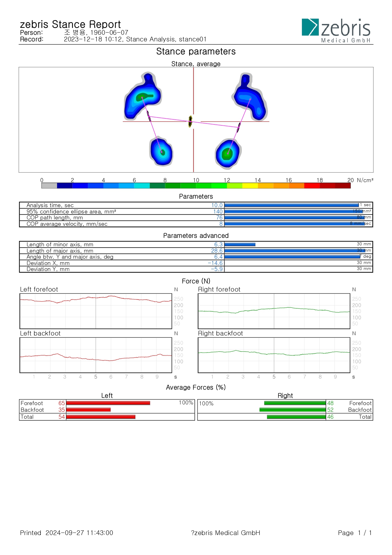Click the 'Stance, average' caption

pyautogui.click(x=196, y=64)
